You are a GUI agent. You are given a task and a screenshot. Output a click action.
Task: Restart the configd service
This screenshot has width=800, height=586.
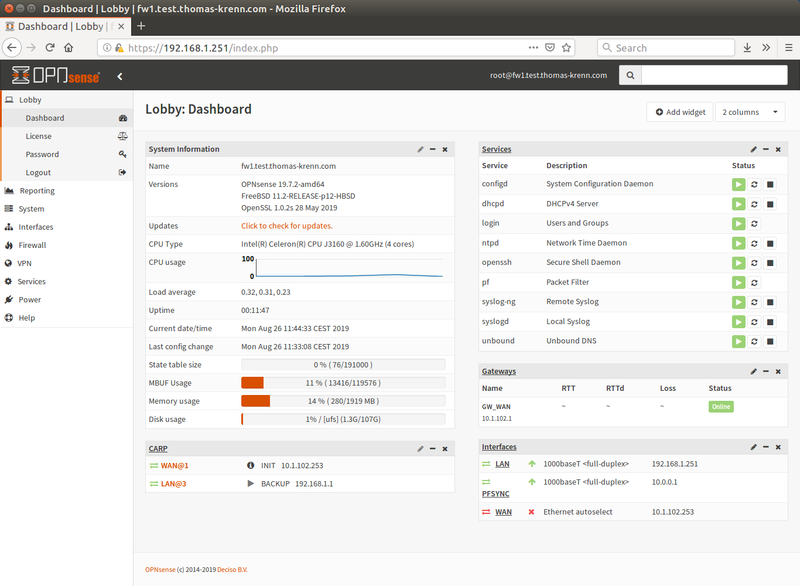click(x=754, y=184)
